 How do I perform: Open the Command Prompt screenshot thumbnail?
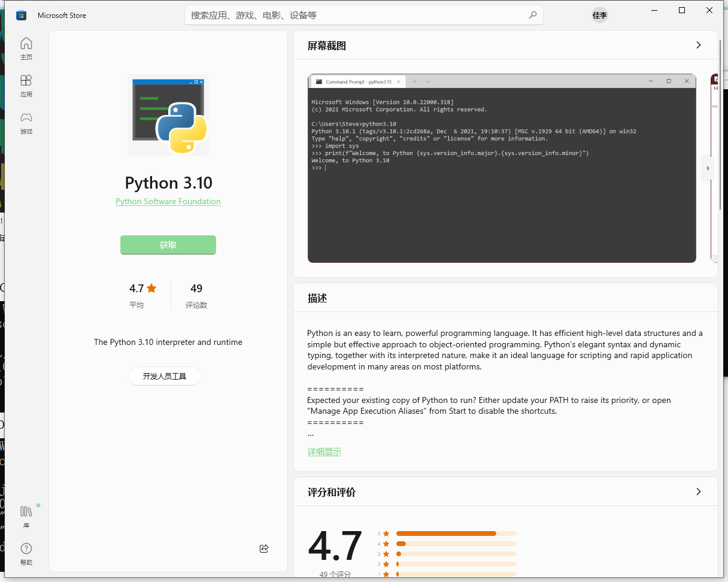click(x=502, y=168)
